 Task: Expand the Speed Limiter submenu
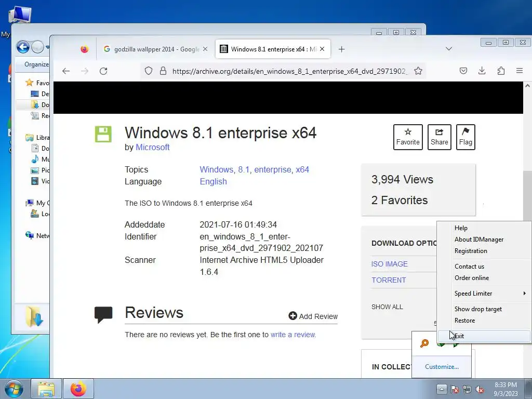coord(485,293)
